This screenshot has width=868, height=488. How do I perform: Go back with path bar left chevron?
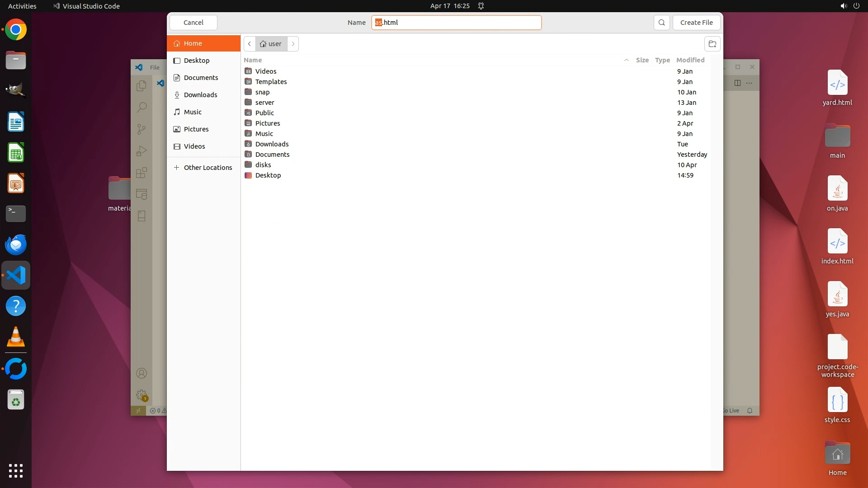(250, 44)
